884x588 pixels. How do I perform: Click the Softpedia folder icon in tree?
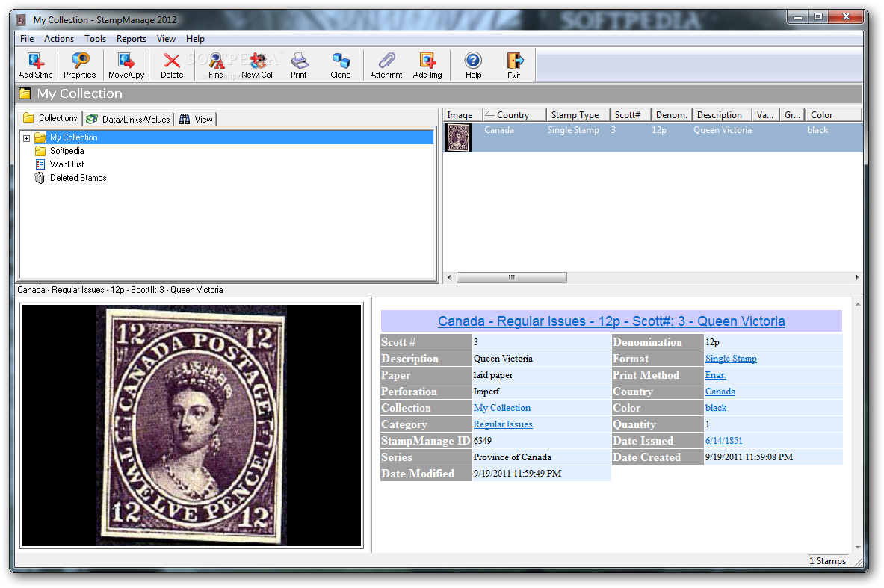[x=40, y=151]
